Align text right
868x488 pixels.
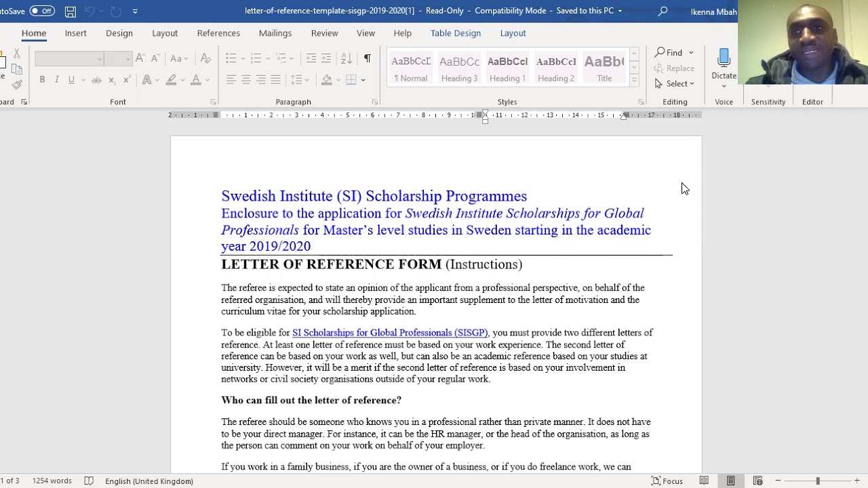coord(261,80)
